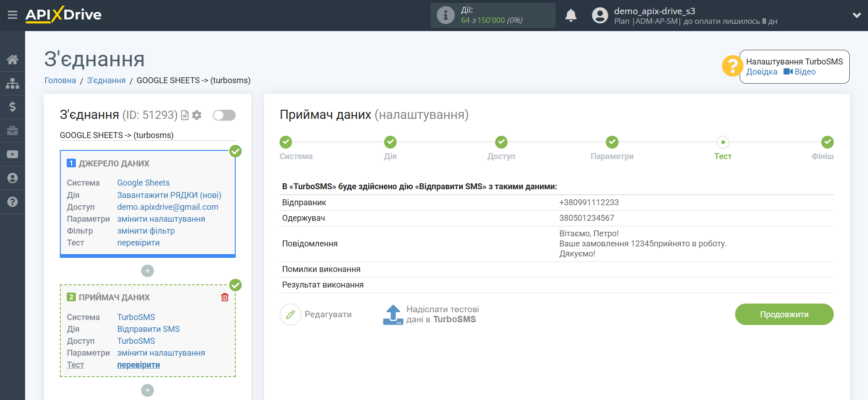Send test data to TurboSMS

tap(431, 315)
